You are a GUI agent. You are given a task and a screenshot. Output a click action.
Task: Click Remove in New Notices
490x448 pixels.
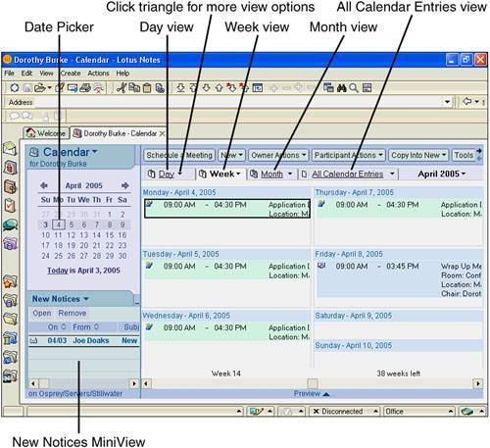pos(73,313)
